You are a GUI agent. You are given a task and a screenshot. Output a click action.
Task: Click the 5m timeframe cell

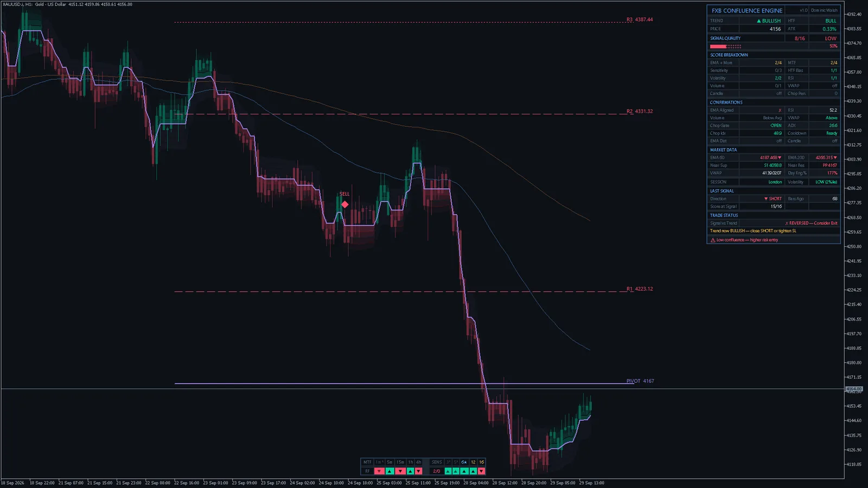[x=390, y=462]
